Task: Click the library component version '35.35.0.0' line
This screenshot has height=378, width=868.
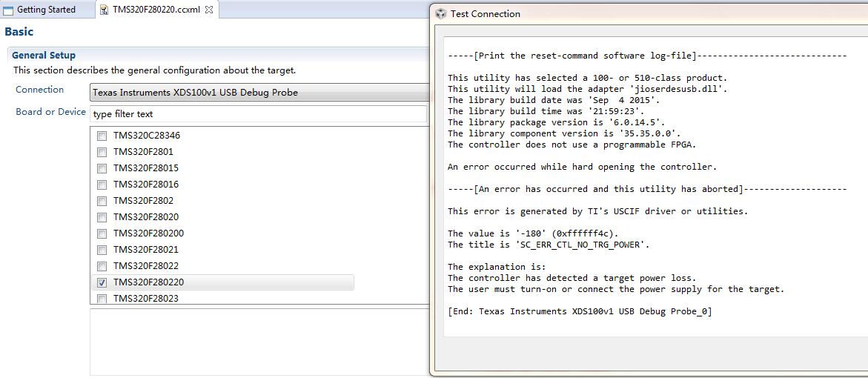Action: [564, 133]
